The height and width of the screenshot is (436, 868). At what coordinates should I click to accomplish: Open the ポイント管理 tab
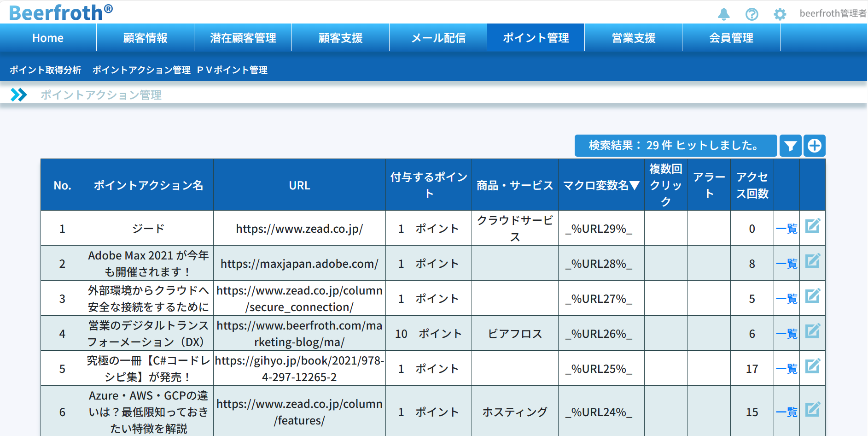pyautogui.click(x=536, y=38)
